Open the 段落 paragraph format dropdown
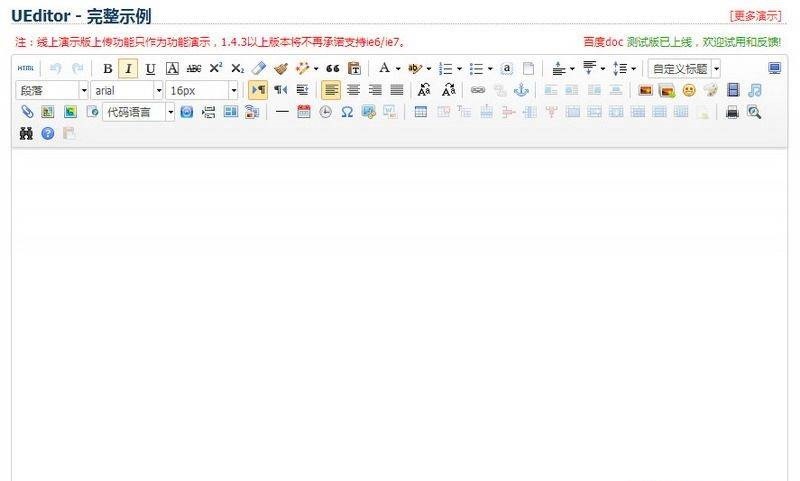The width and height of the screenshot is (800, 481). 84,91
